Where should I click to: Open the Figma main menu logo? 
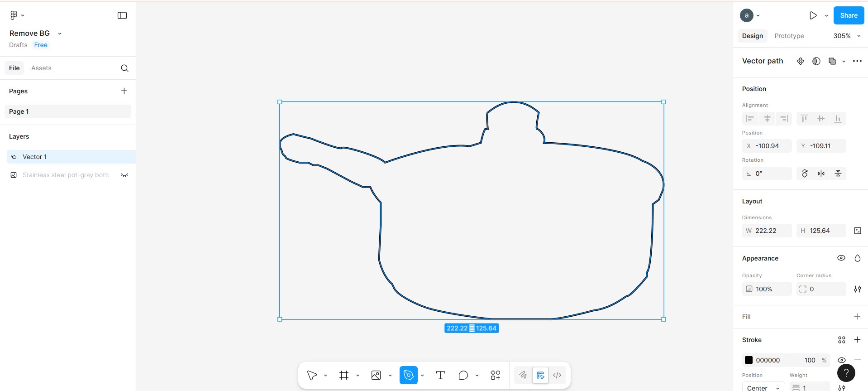click(14, 15)
